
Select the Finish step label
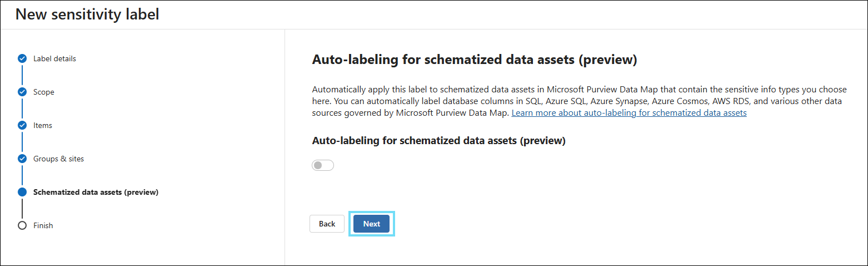[x=43, y=225]
